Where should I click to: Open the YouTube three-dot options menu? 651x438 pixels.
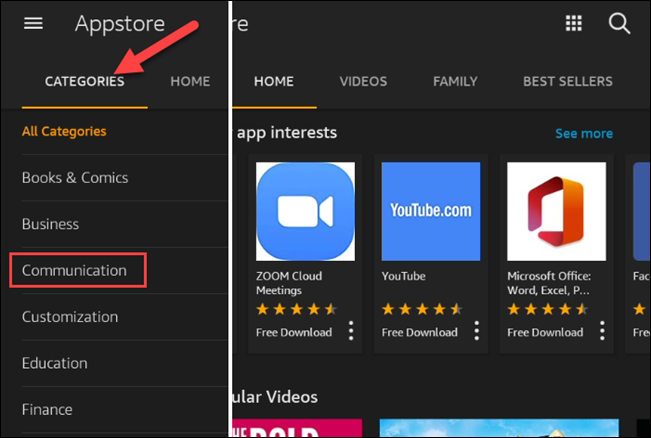[477, 331]
